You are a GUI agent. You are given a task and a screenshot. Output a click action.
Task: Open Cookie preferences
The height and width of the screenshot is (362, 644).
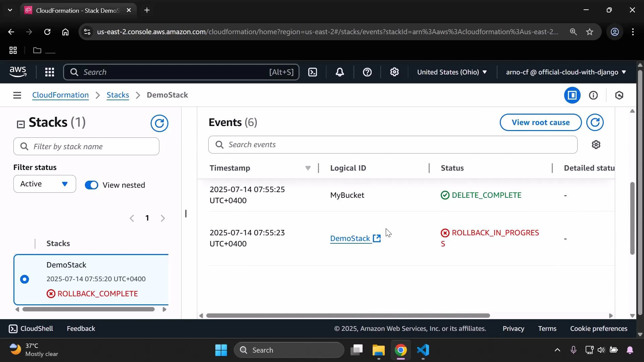[599, 328]
